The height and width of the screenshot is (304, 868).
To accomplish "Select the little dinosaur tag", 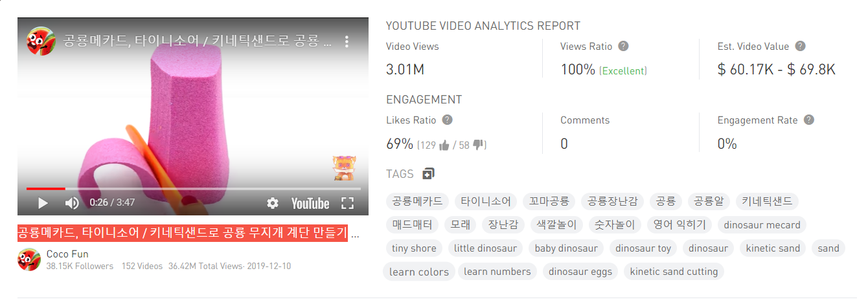I will click(x=485, y=248).
